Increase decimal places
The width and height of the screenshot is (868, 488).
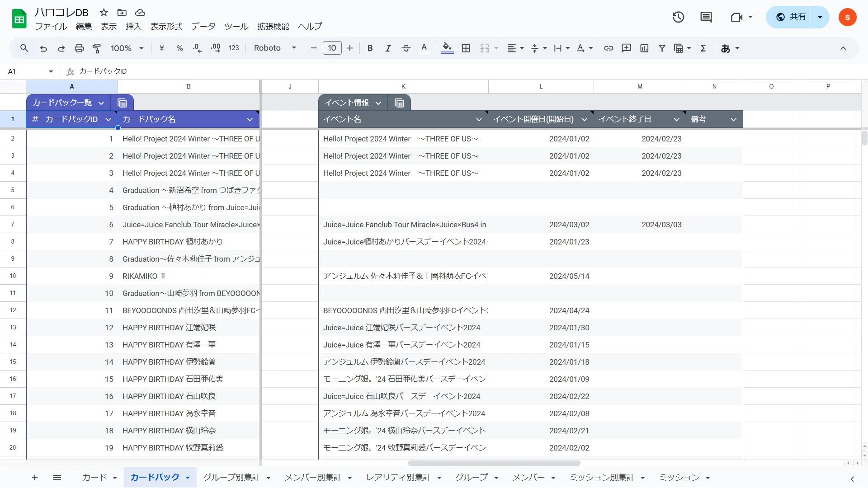click(x=216, y=48)
